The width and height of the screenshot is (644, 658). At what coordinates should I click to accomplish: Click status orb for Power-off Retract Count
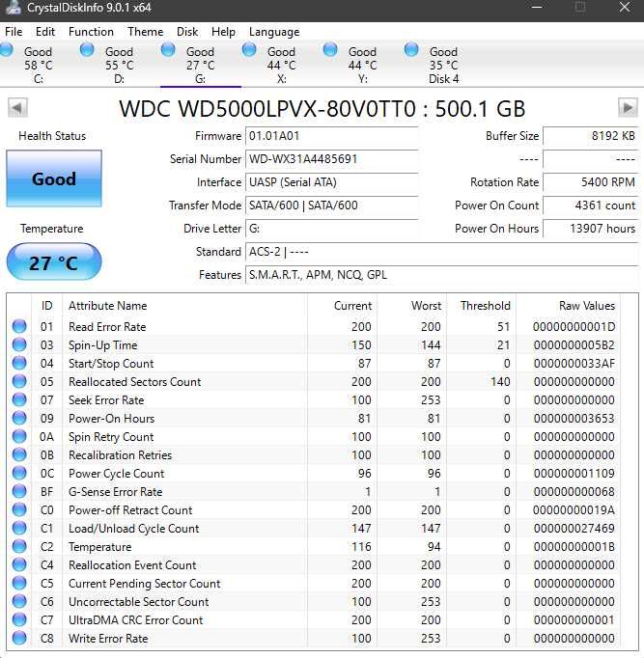[x=19, y=509]
